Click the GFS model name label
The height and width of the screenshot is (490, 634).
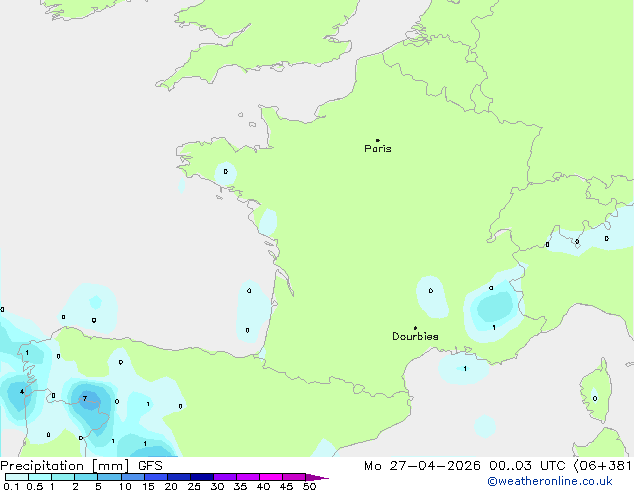(150, 466)
